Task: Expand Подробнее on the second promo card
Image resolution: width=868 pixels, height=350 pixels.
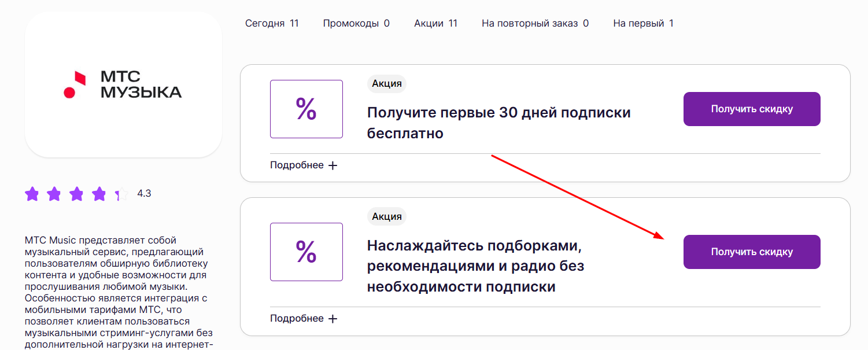Action: point(296,318)
